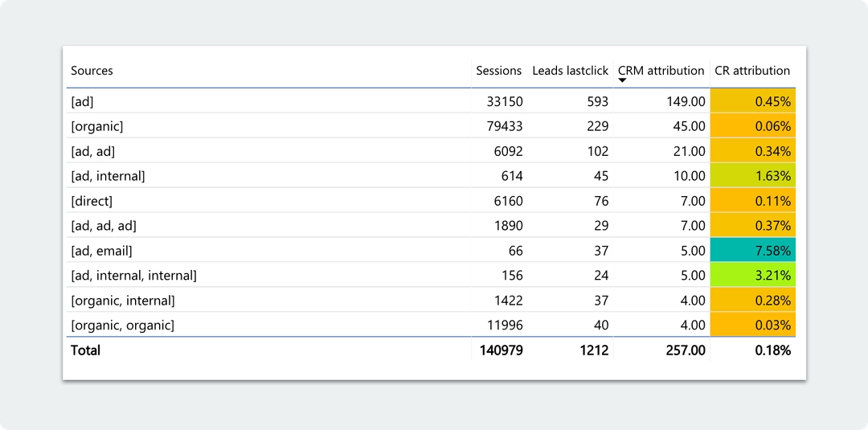Sort by Leads lastclick column header
868x430 pixels.
click(x=570, y=70)
